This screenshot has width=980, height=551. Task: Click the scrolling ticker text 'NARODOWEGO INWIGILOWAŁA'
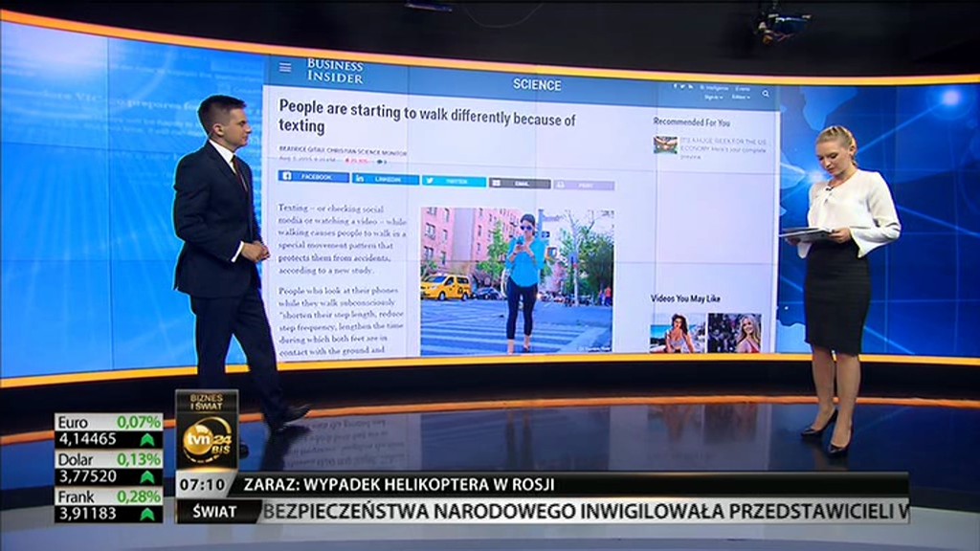click(578, 511)
